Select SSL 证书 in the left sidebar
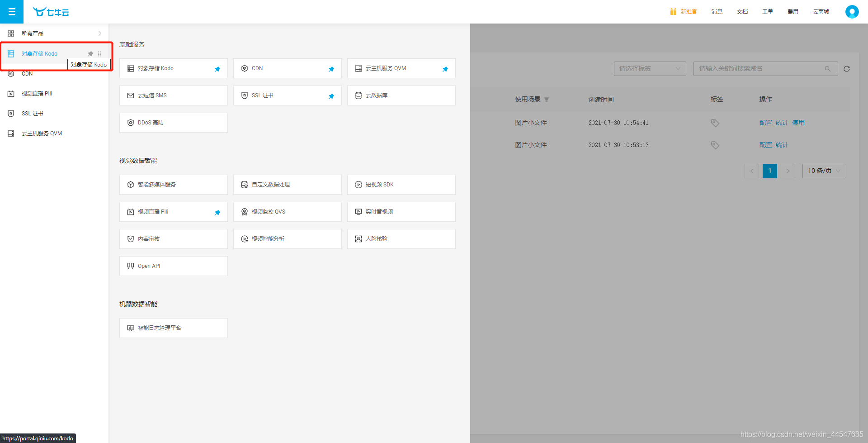Viewport: 868px width, 443px height. [54, 114]
